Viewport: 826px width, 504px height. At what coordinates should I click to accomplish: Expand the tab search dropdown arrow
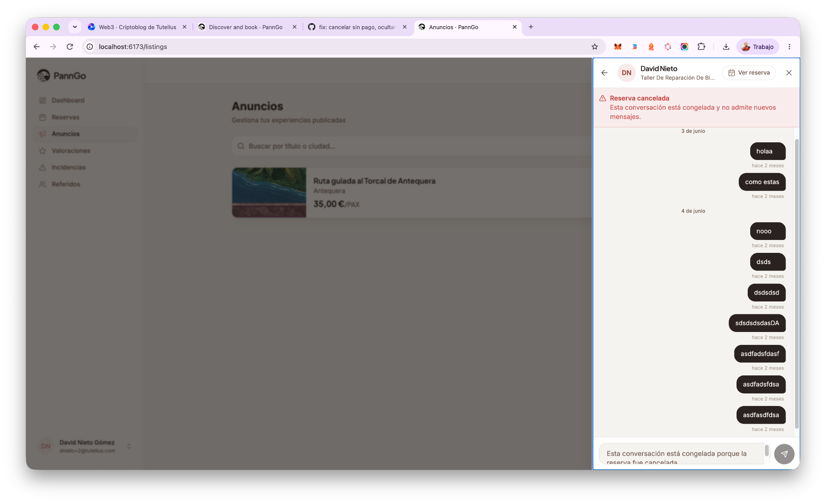click(x=75, y=27)
